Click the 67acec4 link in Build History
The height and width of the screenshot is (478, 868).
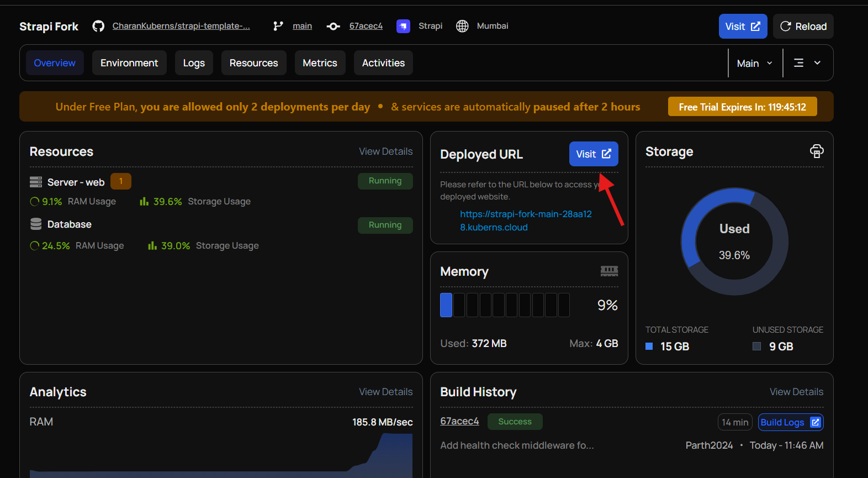(x=459, y=421)
